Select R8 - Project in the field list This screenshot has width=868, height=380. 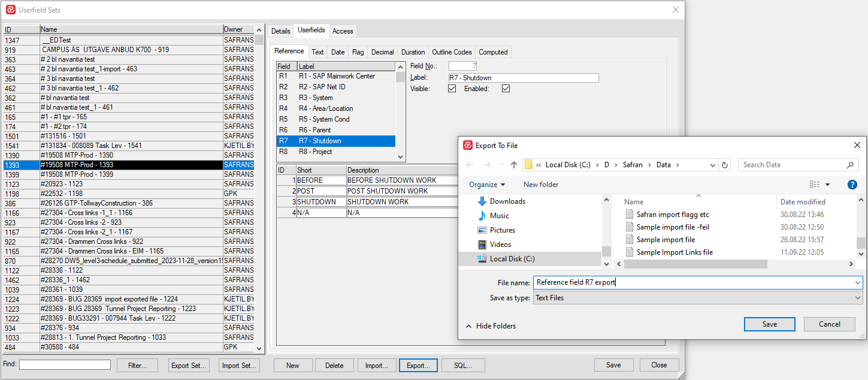[335, 152]
